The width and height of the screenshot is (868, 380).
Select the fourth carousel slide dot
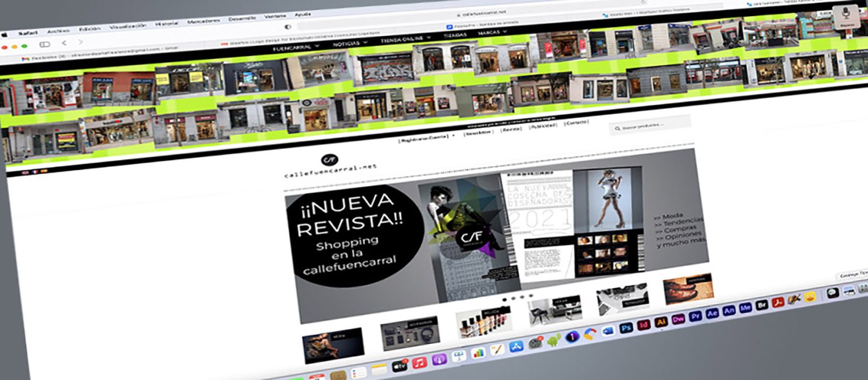[x=530, y=295]
